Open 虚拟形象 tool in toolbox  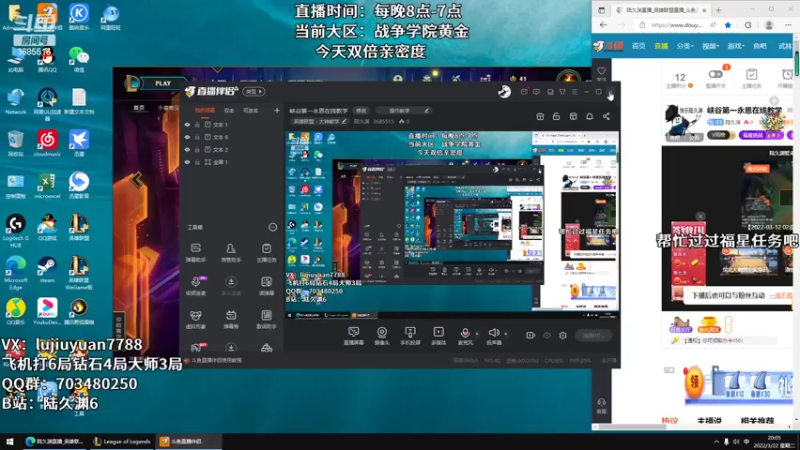point(195,319)
